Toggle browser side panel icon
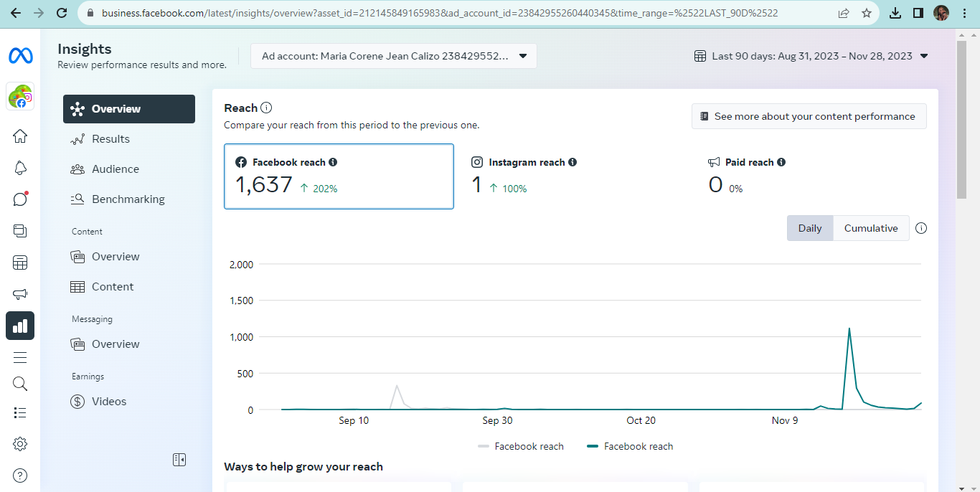Viewport: 980px width, 492px height. (x=918, y=13)
